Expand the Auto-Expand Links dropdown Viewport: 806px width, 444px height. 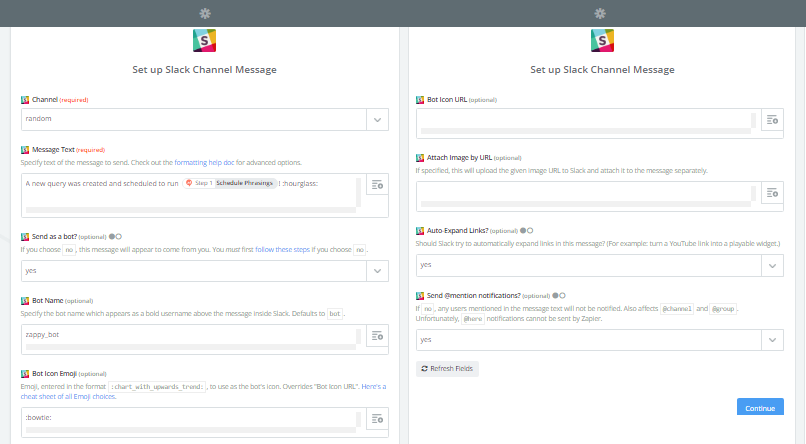coord(772,265)
